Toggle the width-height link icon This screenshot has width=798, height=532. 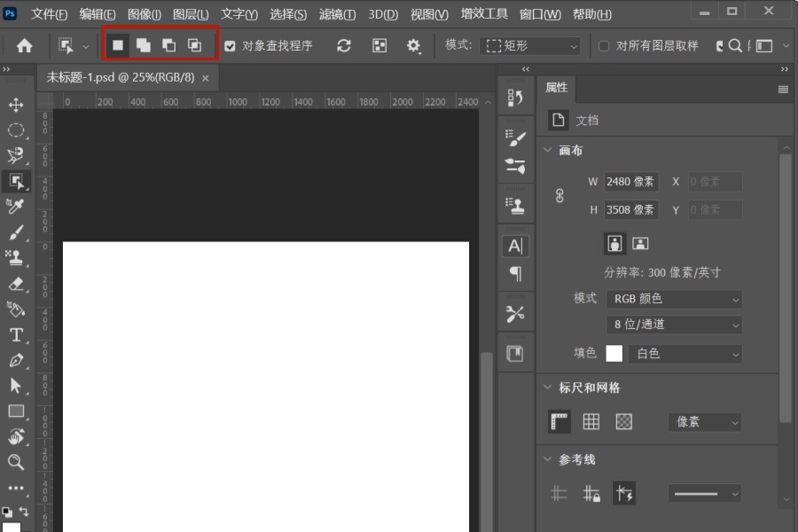[x=559, y=196]
